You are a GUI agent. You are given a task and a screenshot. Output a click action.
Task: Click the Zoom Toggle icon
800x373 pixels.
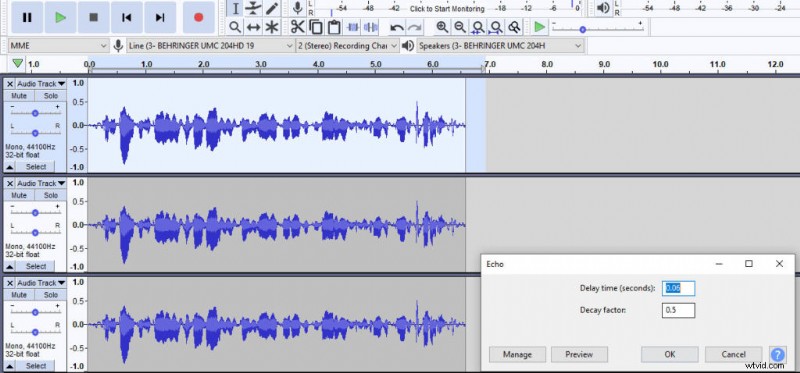tap(514, 27)
